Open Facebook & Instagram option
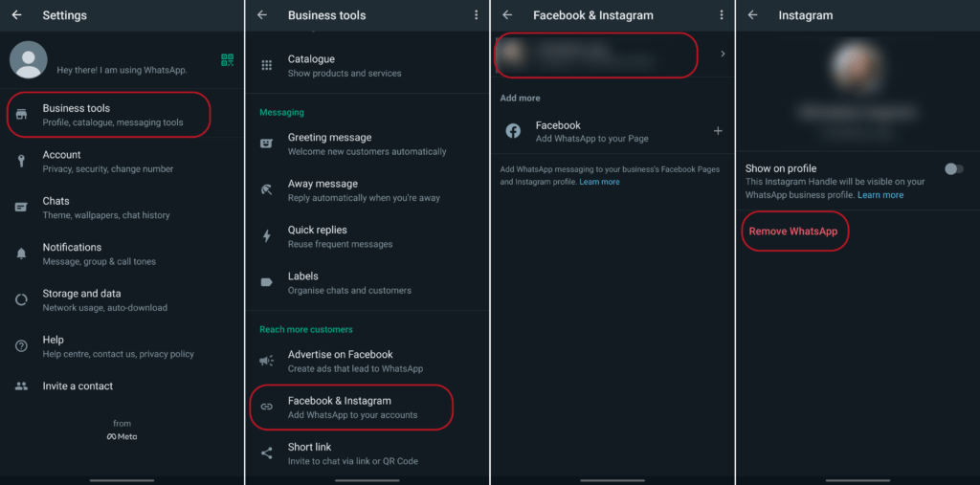Image resolution: width=980 pixels, height=485 pixels. [352, 408]
